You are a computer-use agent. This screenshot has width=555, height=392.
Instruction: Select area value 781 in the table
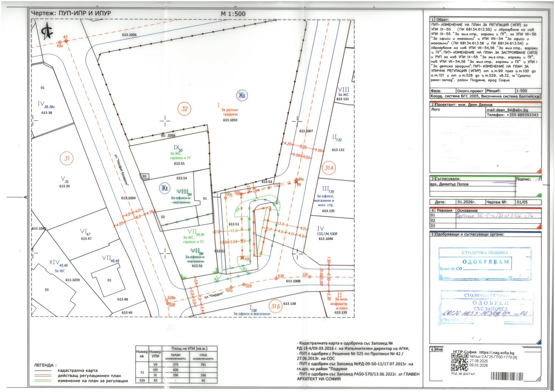[203, 364]
